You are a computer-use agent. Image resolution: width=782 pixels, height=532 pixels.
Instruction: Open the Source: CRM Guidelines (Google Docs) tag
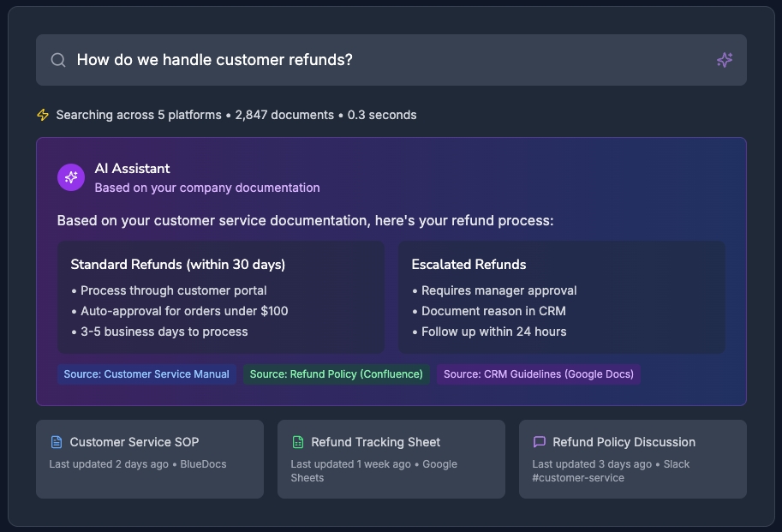[538, 374]
